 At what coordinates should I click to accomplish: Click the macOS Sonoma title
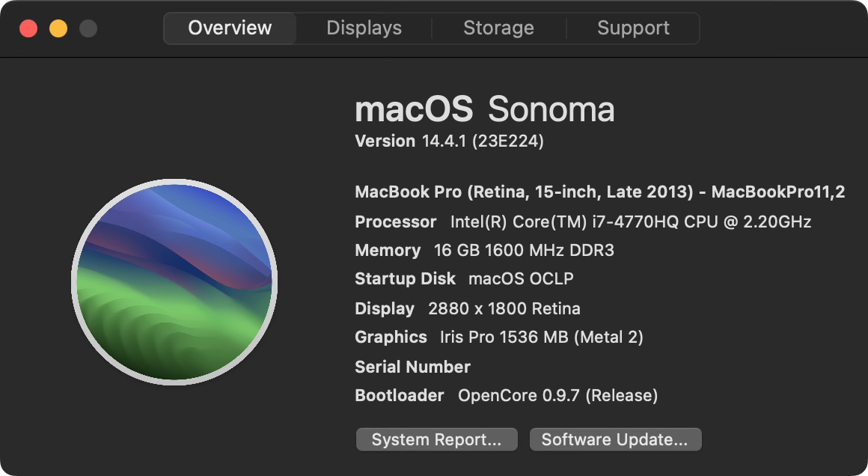[484, 110]
